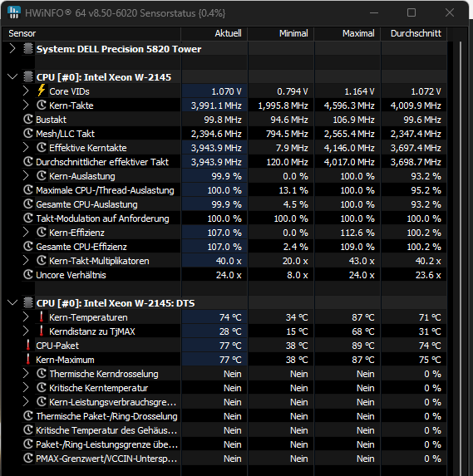Click the clock icon beside Effektive Kerntakte
Screen dimensions: 473x476
coord(42,148)
